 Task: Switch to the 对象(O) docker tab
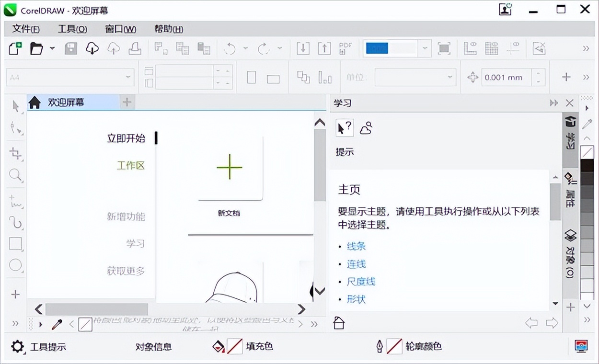(570, 254)
